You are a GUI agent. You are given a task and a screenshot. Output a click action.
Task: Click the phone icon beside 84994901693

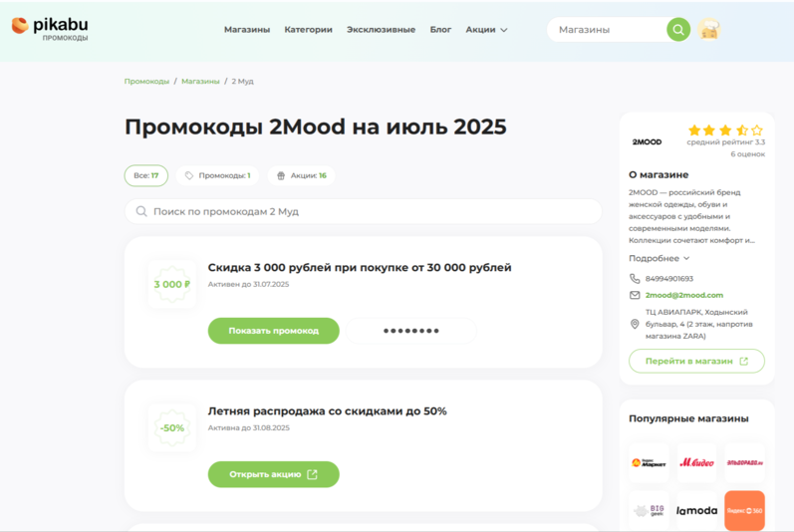(635, 278)
